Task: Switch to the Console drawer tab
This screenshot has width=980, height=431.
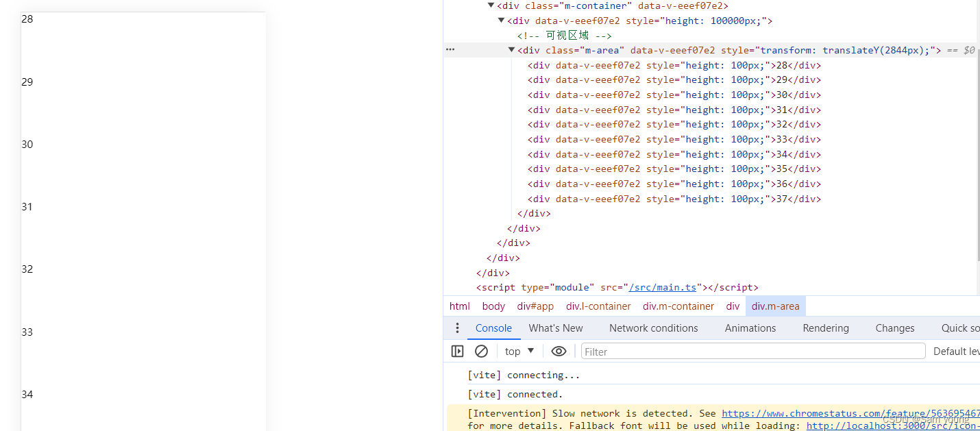Action: (x=493, y=328)
